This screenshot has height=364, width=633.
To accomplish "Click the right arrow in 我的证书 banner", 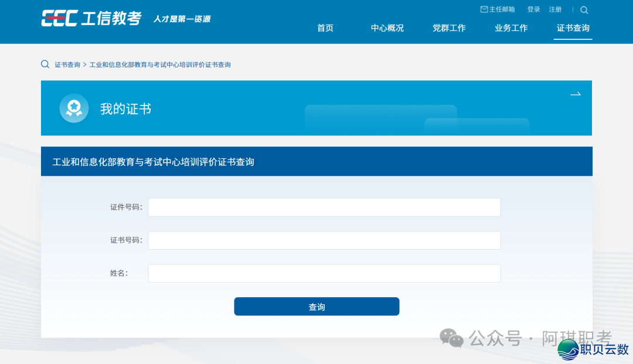I will tap(575, 94).
